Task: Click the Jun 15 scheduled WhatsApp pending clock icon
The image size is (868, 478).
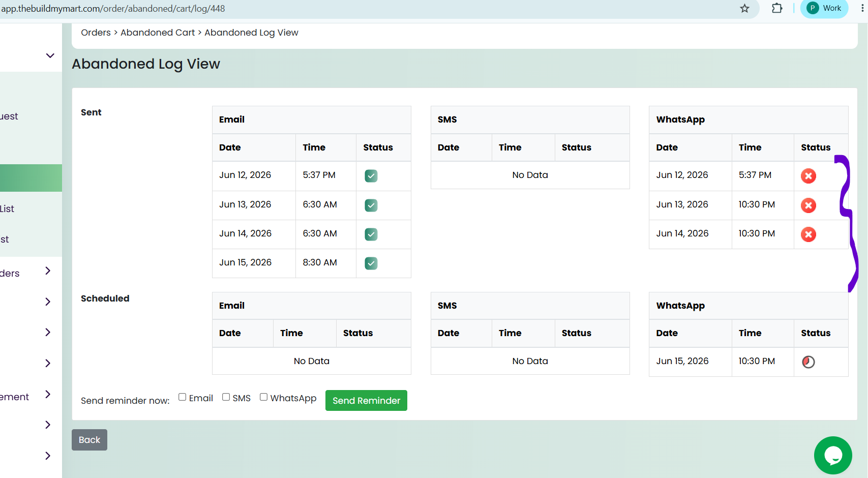Action: (x=809, y=362)
